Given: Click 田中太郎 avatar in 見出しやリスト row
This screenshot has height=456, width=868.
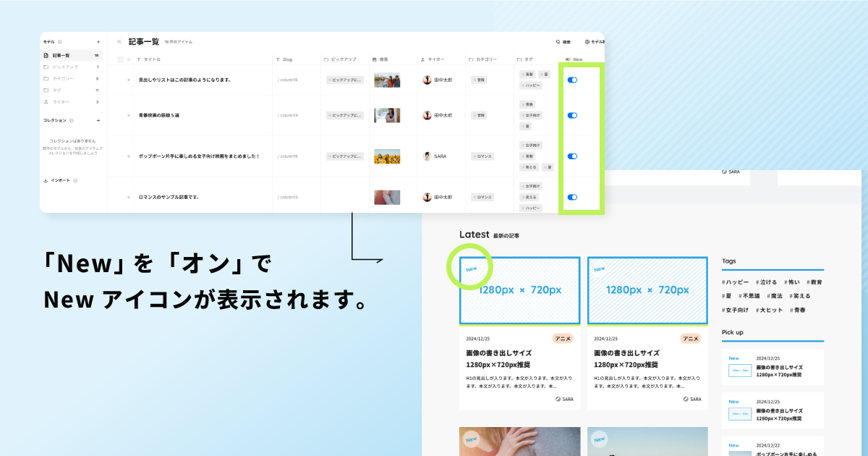Looking at the screenshot, I should pyautogui.click(x=427, y=80).
